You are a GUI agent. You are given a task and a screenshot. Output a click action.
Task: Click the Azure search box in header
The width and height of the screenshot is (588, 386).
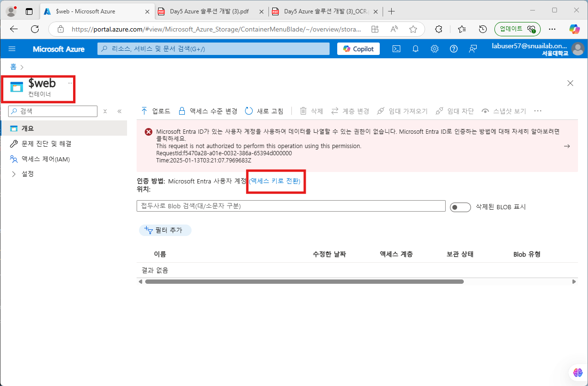pos(214,49)
